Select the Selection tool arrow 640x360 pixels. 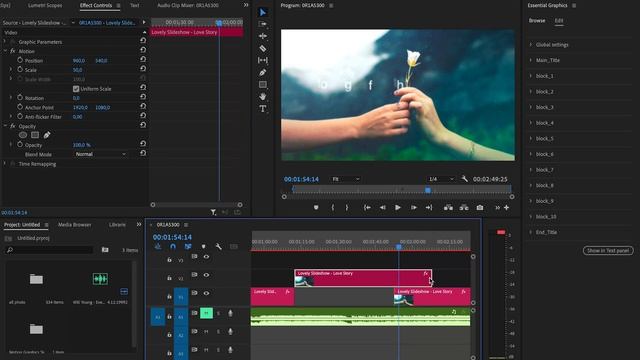click(262, 12)
